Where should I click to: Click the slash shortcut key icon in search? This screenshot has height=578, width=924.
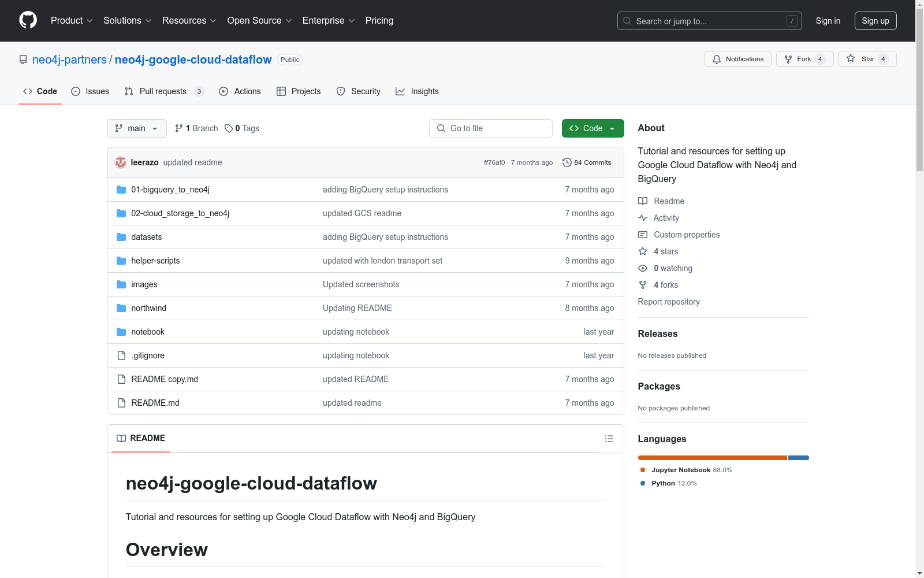792,21
